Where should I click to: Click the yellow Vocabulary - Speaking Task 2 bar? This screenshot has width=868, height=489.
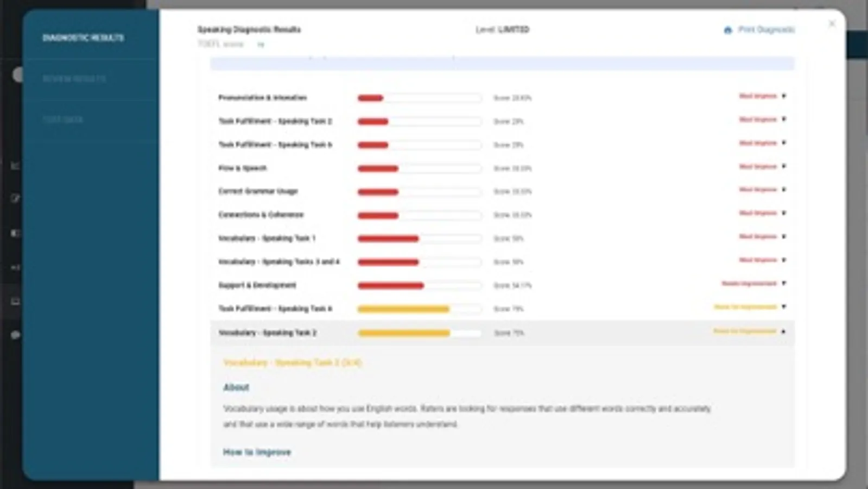[x=419, y=333]
